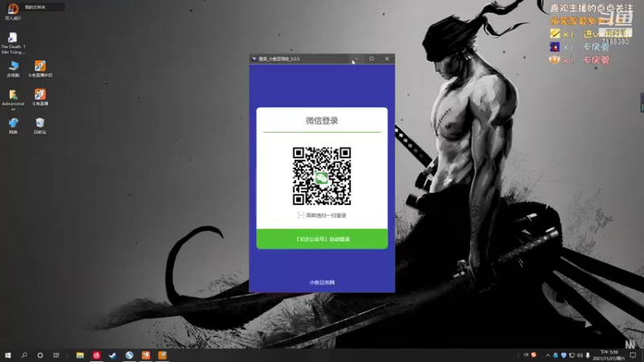Open File Explorer from taskbar

(x=80, y=355)
